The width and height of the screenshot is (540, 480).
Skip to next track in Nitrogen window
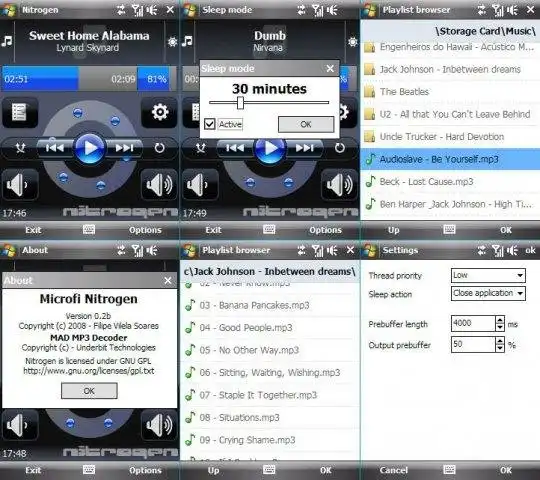pos(124,148)
